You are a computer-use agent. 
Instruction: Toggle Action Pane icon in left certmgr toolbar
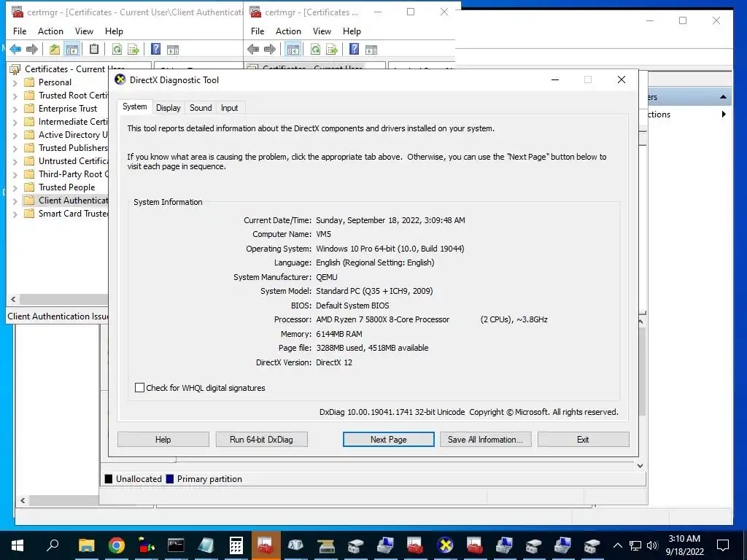coord(172,49)
